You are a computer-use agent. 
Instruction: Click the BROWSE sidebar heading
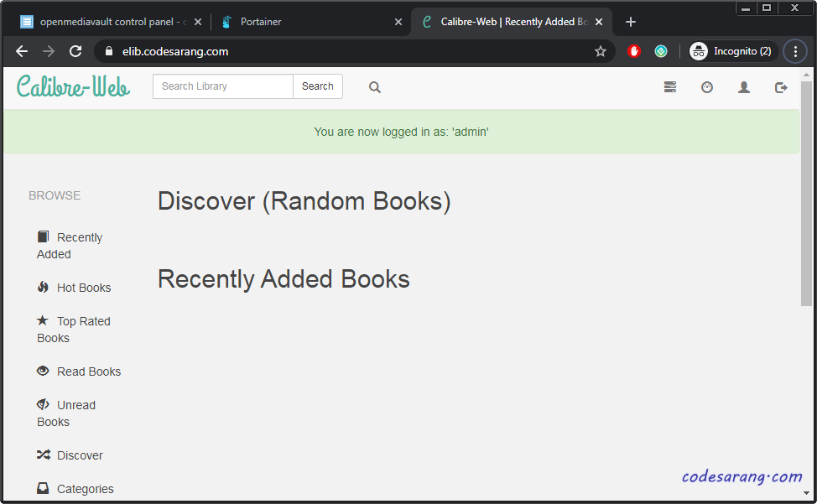coord(55,195)
